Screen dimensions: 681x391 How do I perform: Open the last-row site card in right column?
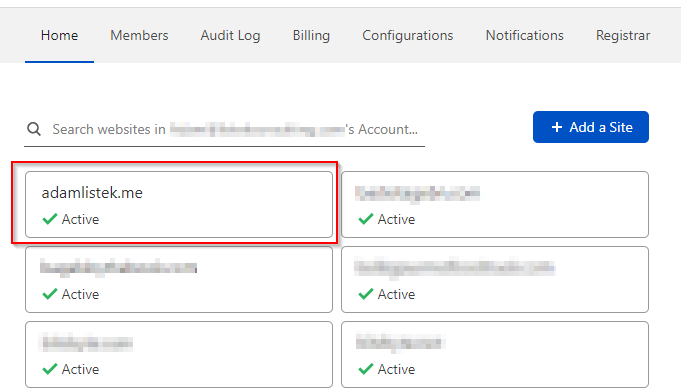(x=495, y=355)
